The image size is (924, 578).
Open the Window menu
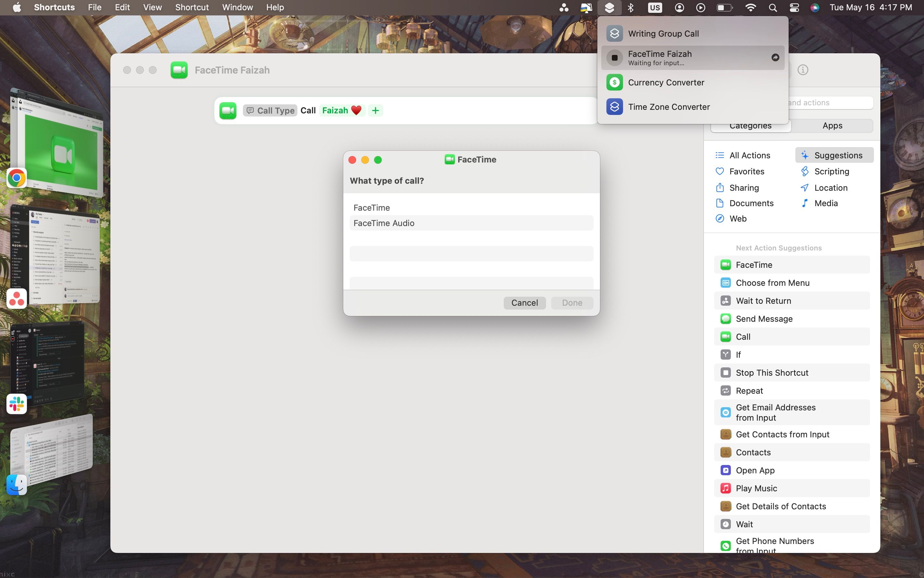237,8
